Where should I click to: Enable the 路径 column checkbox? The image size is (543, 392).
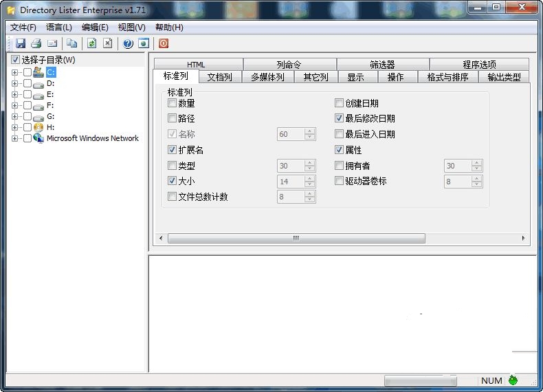172,118
